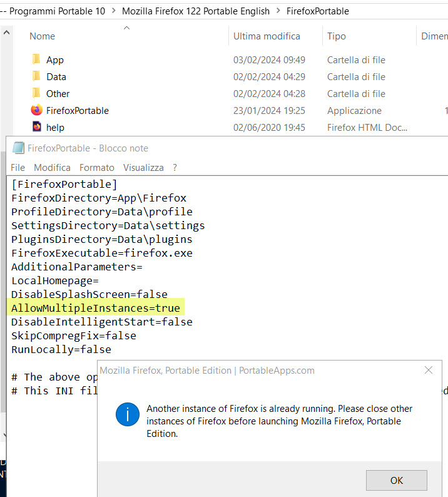
Task: Click RunLocally=false line
Action: 61,350
